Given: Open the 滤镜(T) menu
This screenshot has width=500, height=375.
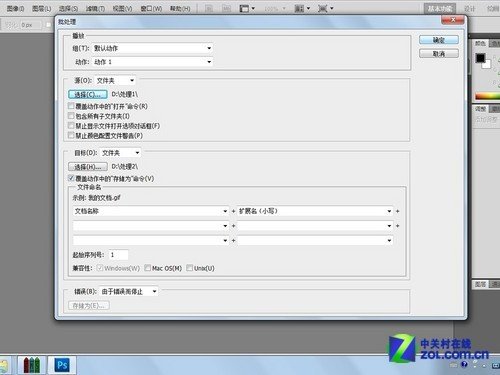Looking at the screenshot, I should [95, 8].
